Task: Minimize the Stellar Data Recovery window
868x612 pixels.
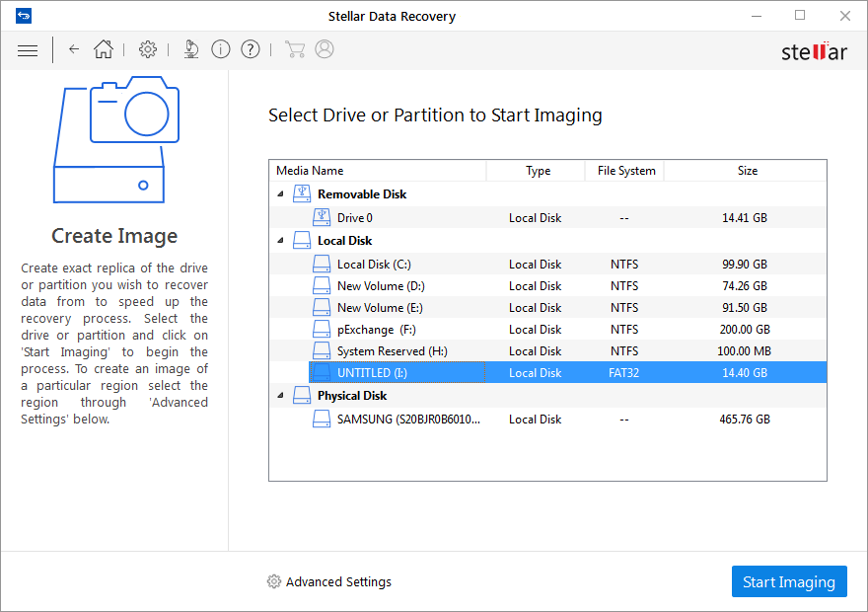Action: coord(757,16)
